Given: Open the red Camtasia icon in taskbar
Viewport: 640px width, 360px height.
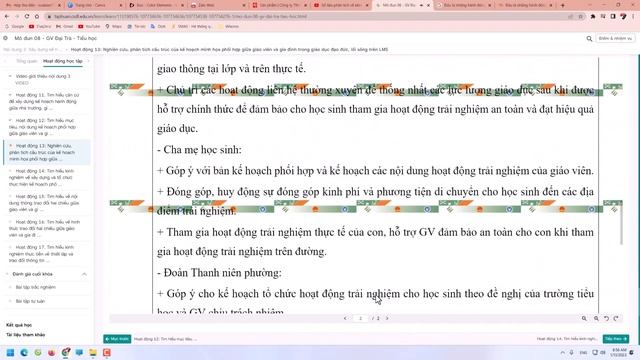Looking at the screenshot, I should point(107,353).
